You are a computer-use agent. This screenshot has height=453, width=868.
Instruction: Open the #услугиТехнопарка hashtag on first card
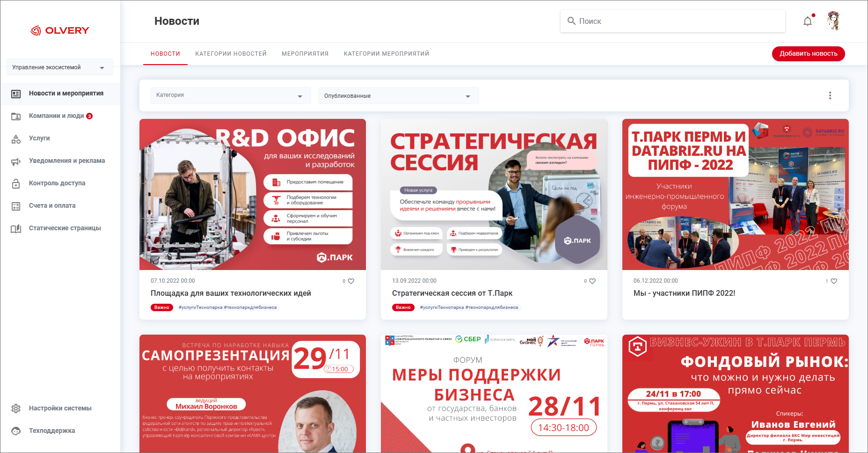[x=200, y=307]
